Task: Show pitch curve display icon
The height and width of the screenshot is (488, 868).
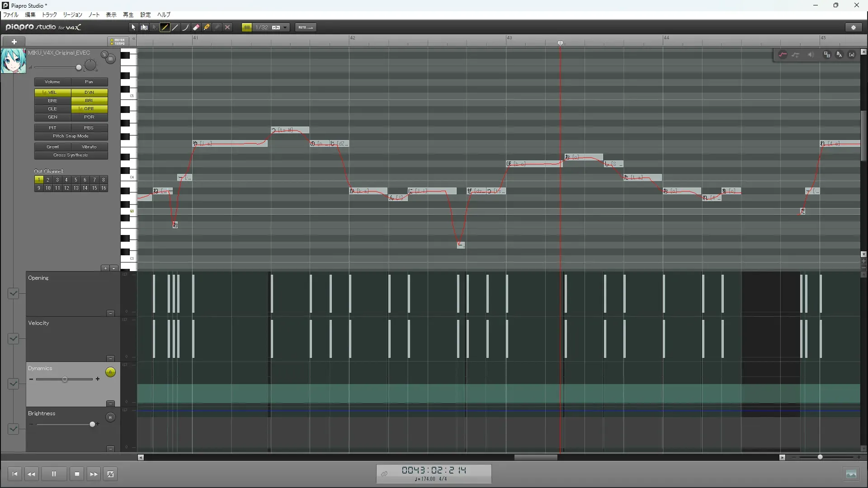Action: 783,55
